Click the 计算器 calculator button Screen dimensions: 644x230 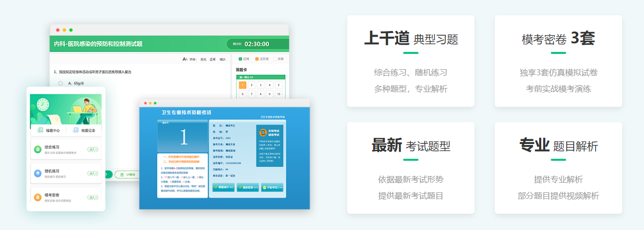[x=127, y=175]
